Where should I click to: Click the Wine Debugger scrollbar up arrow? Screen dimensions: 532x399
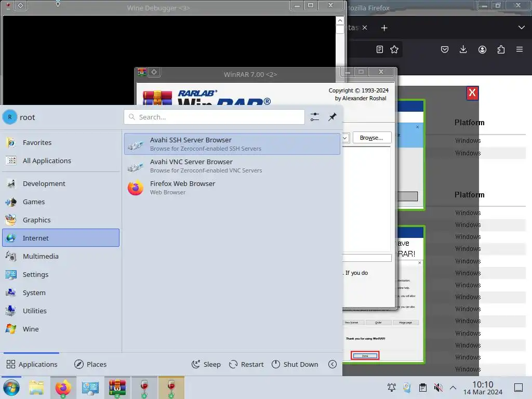(340, 21)
